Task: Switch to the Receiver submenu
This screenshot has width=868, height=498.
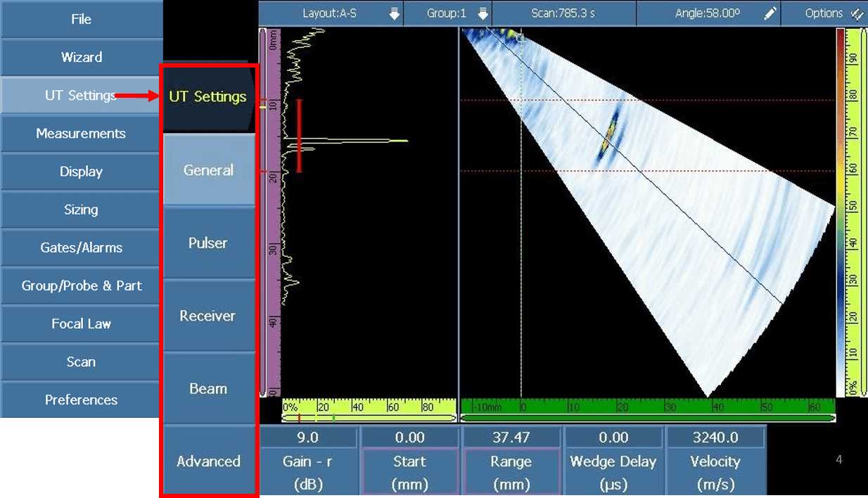Action: point(208,316)
